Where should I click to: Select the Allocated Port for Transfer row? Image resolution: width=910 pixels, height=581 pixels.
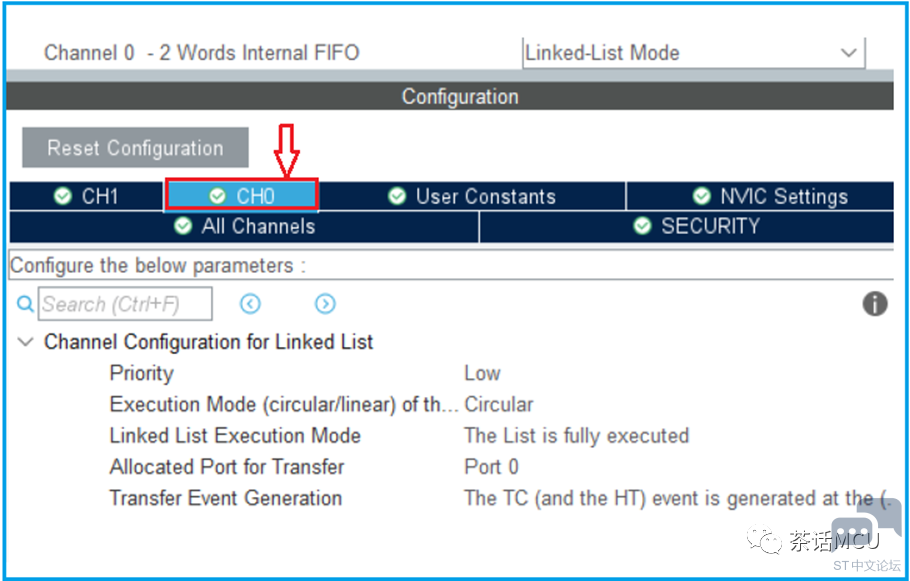point(453,467)
